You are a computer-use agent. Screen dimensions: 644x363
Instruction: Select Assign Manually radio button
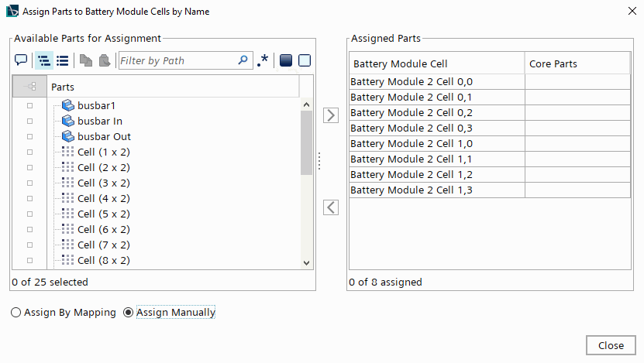pos(129,313)
